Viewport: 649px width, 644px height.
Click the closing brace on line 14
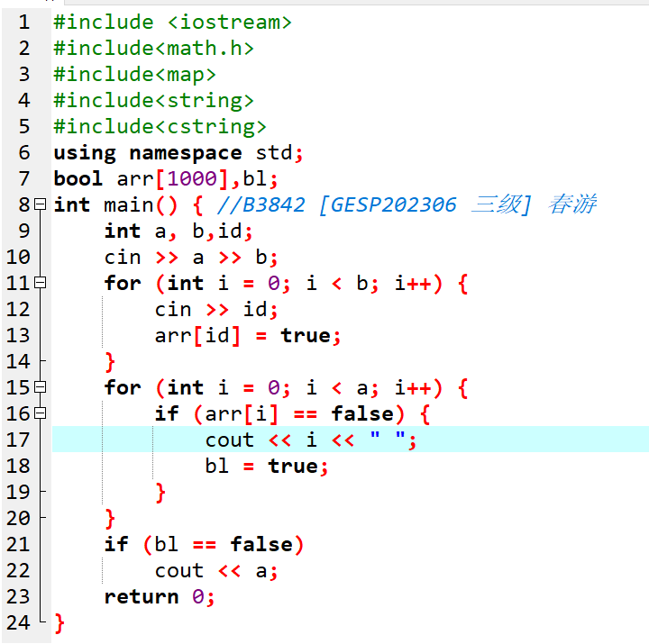coord(110,362)
